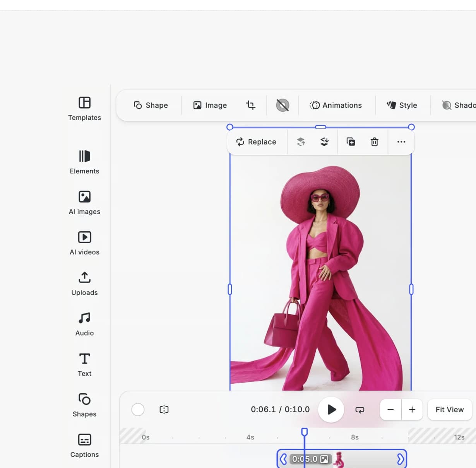Image resolution: width=476 pixels, height=468 pixels.
Task: Toggle the loop playback icon
Action: click(x=360, y=410)
